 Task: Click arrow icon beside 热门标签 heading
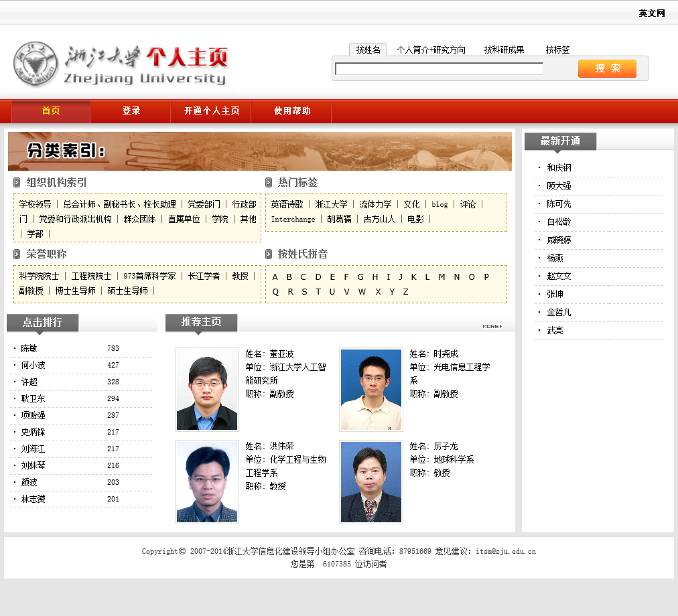tap(269, 183)
